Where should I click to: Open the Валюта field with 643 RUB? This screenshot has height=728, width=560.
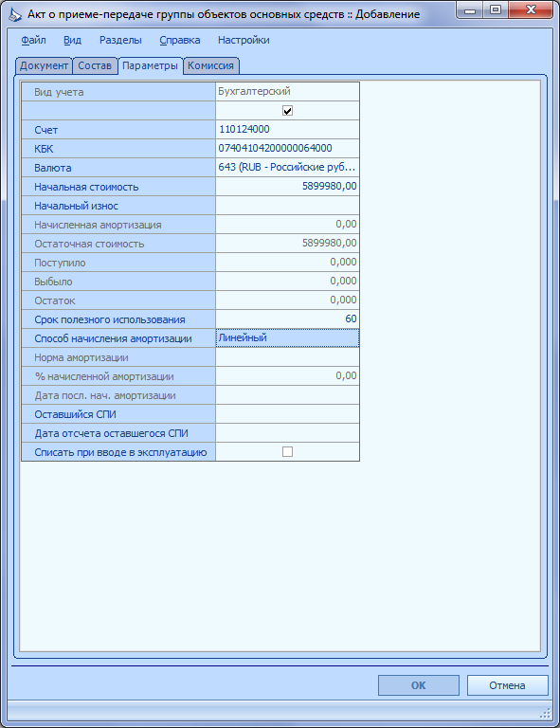(288, 167)
